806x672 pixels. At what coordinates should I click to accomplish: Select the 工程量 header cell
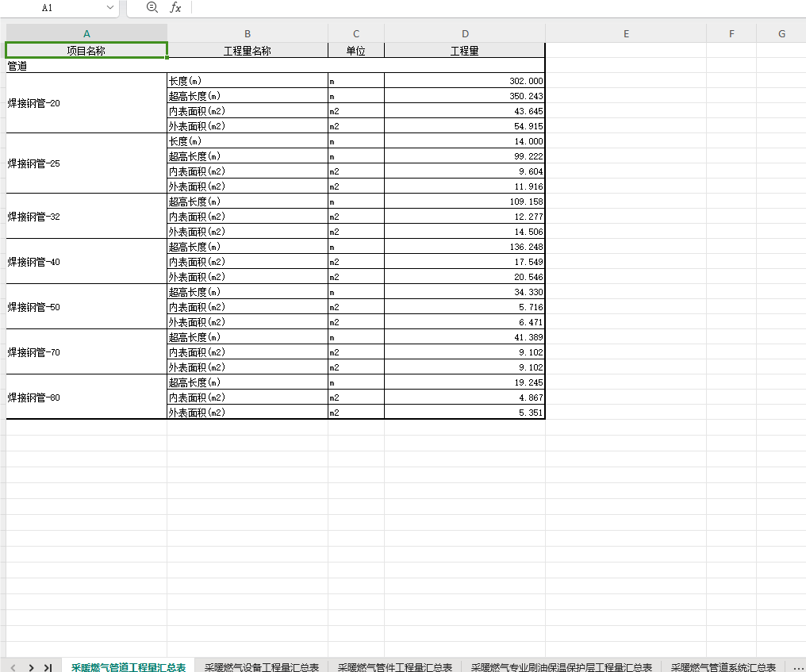pos(465,51)
